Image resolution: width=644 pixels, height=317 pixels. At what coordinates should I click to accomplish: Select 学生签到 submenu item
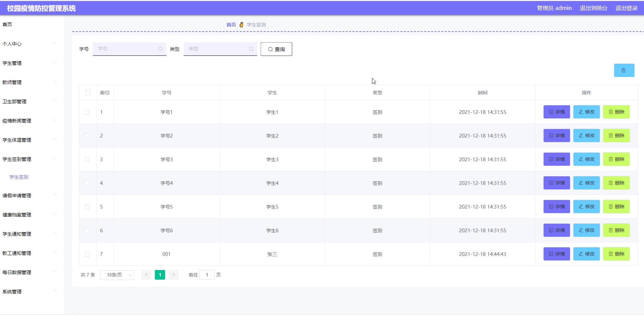[19, 177]
